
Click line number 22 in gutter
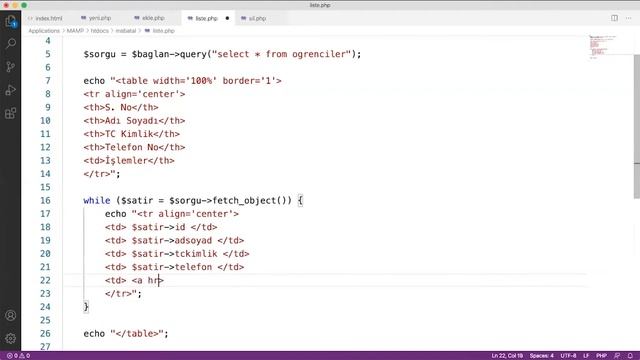pos(45,280)
